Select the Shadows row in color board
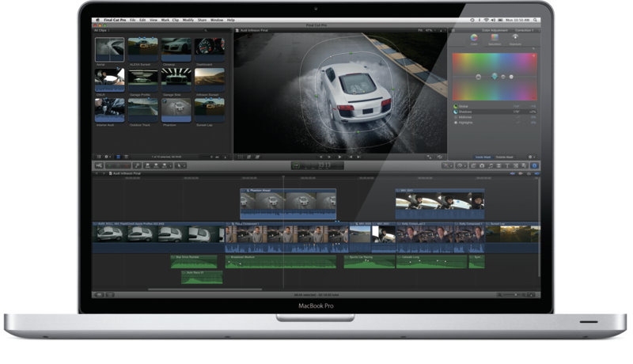 495,112
